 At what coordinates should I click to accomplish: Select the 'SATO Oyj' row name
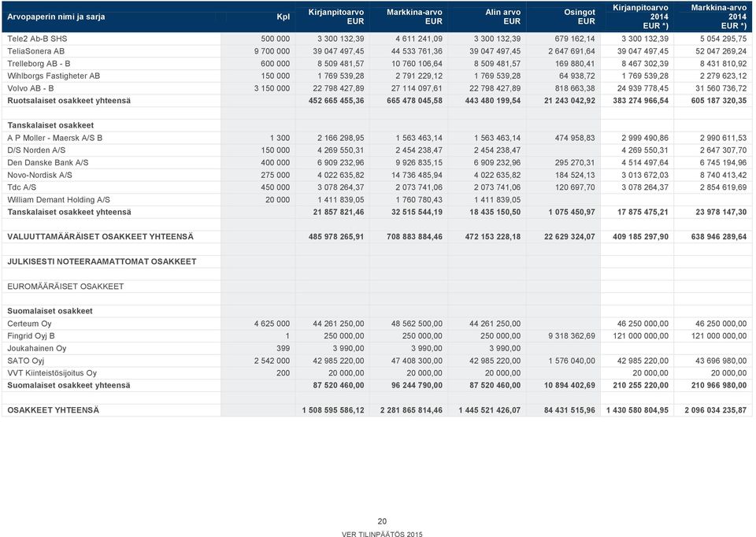click(x=25, y=361)
